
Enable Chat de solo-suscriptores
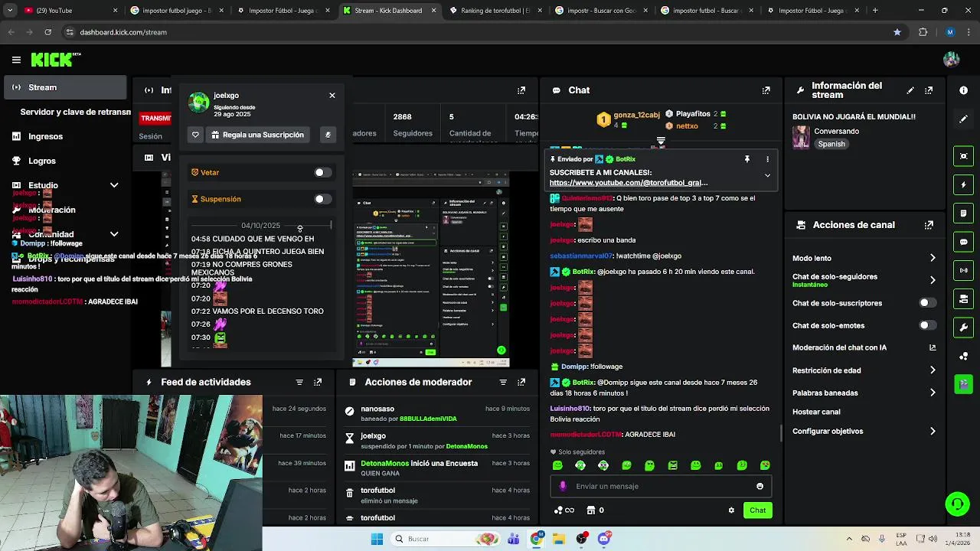[x=927, y=303]
